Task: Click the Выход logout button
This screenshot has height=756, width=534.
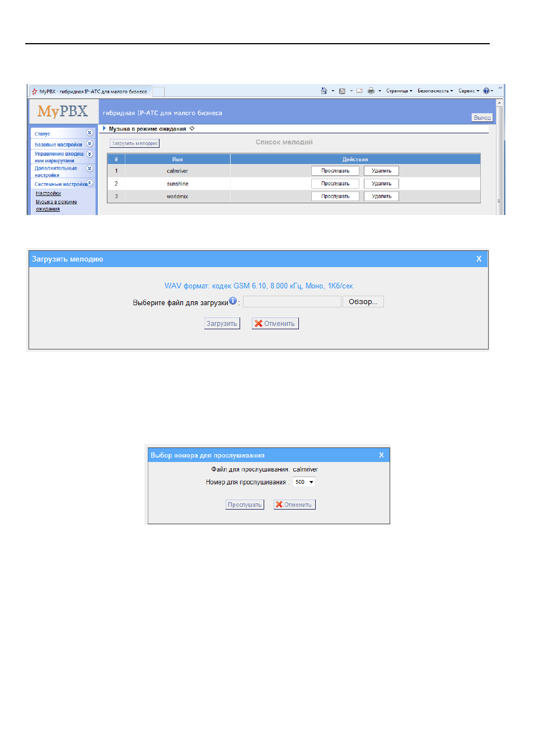Action: (x=482, y=118)
